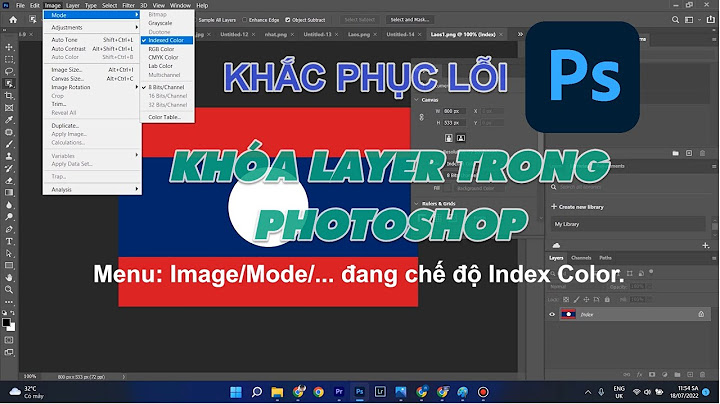Select the Brush tool

pos(9,144)
